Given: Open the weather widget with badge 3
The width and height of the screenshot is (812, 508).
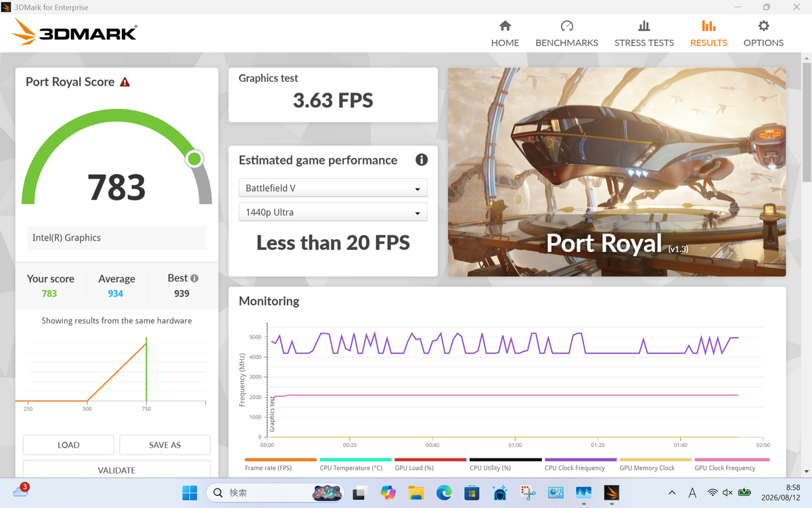Looking at the screenshot, I should 20,491.
